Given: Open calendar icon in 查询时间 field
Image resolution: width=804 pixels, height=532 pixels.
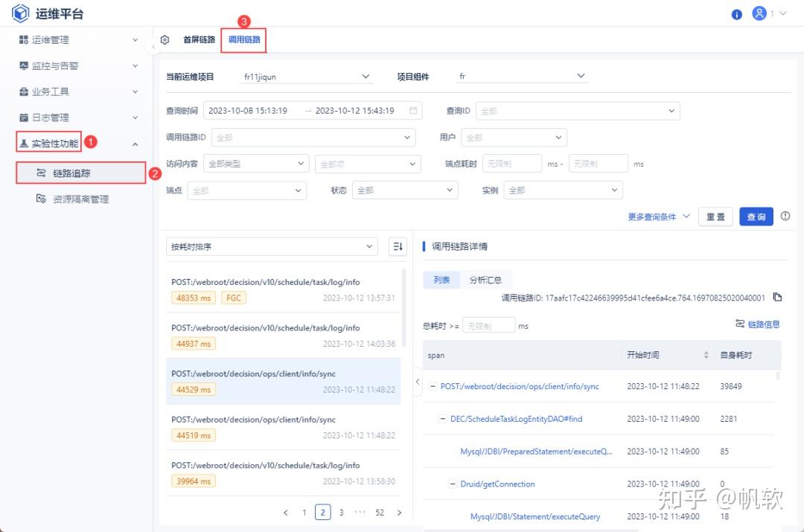Looking at the screenshot, I should point(413,110).
